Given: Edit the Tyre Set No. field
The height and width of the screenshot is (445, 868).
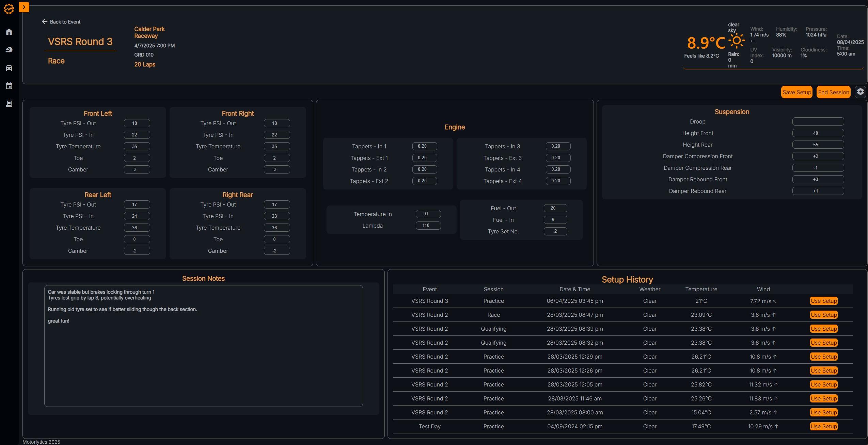Looking at the screenshot, I should click(x=555, y=231).
